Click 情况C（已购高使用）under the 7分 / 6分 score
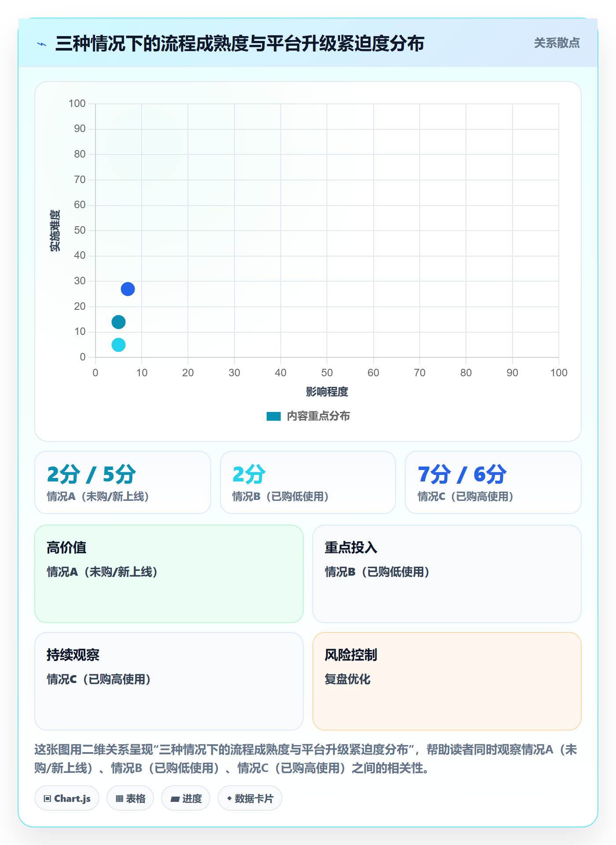 [466, 496]
